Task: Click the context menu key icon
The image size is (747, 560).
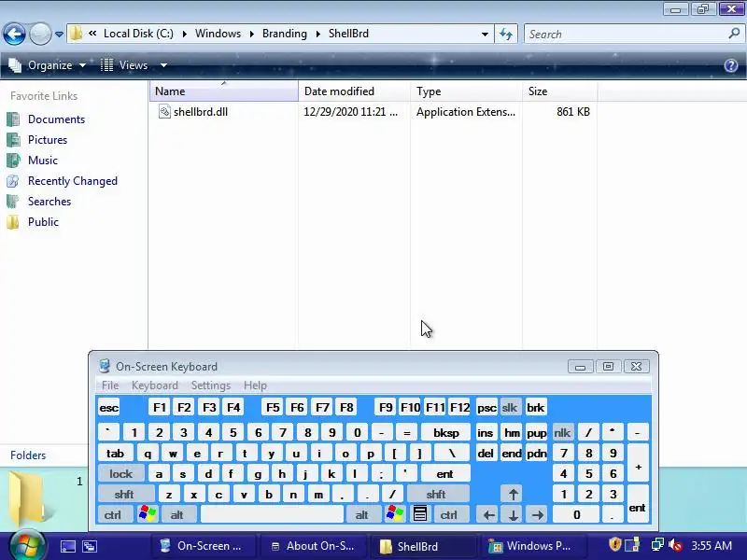Action: (419, 515)
